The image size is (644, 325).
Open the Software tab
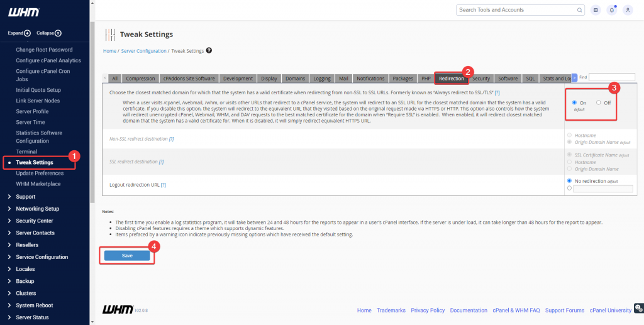(508, 79)
